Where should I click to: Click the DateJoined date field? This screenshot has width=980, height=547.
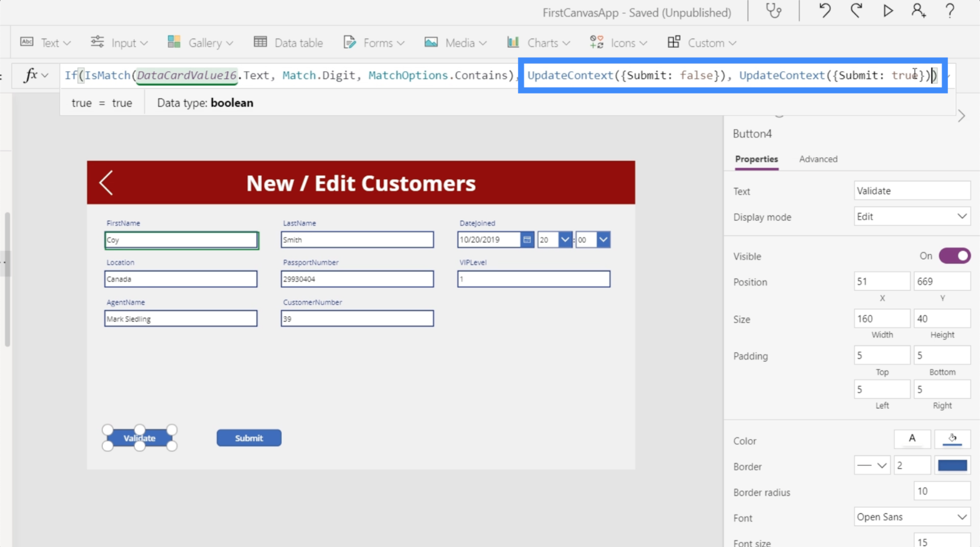click(489, 239)
